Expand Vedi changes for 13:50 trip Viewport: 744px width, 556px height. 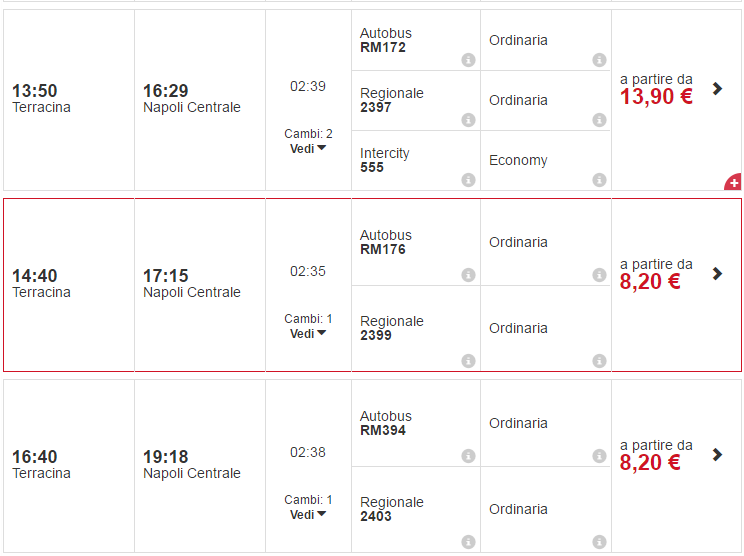[308, 148]
